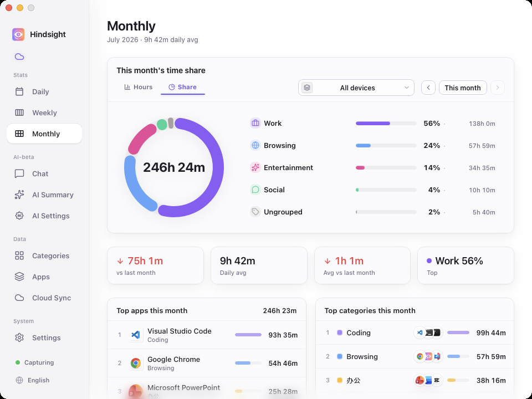Select the Share tab
This screenshot has width=532, height=399.
[x=182, y=87]
